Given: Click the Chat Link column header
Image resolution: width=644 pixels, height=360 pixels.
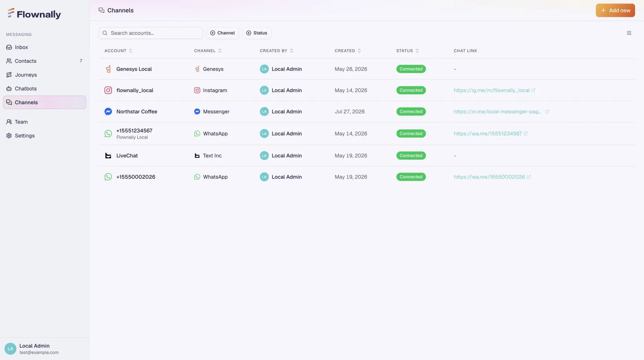Looking at the screenshot, I should click(465, 51).
